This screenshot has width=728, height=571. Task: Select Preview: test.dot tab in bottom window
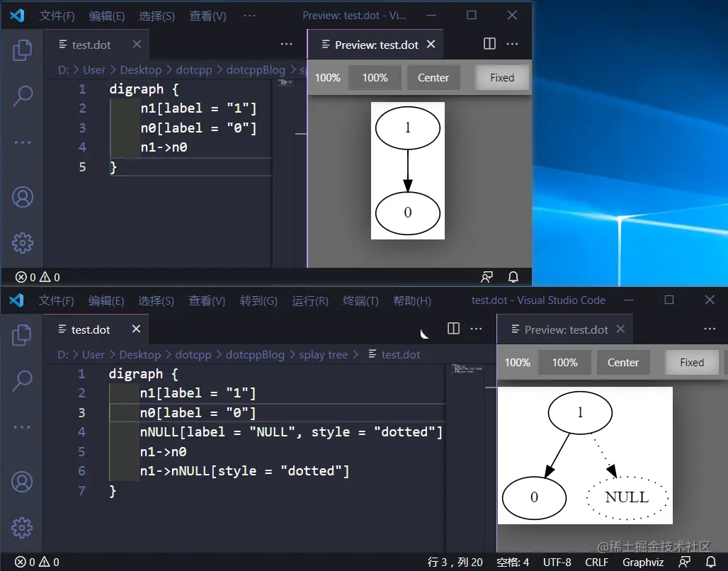tap(565, 329)
